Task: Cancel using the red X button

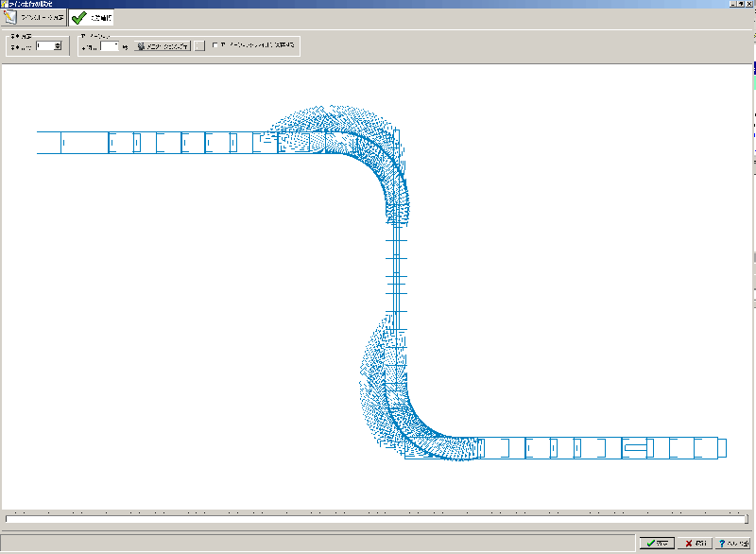Action: [x=695, y=544]
